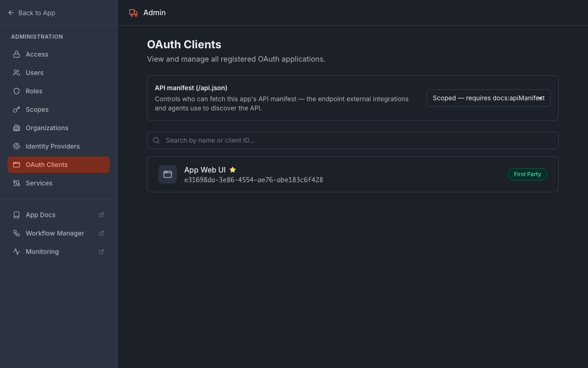The height and width of the screenshot is (368, 588).
Task: Click the activity pulse icon beside Monitoring
Action: pos(17,252)
